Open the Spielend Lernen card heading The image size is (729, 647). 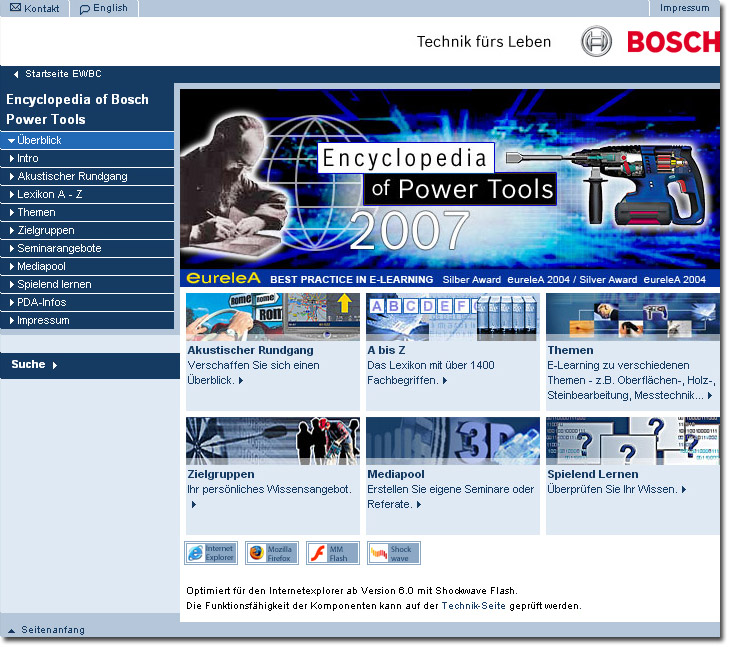pyautogui.click(x=592, y=475)
